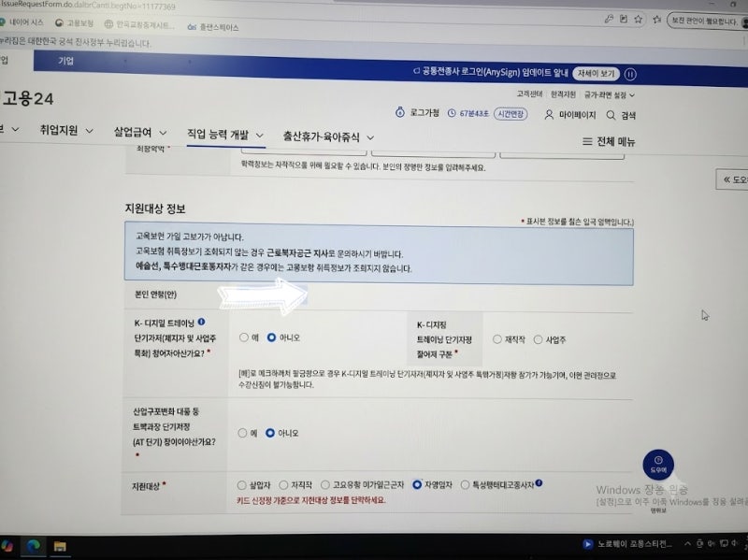Click 자세히 보기 on the AnySign banner
This screenshot has width=748, height=560.
[x=596, y=74]
